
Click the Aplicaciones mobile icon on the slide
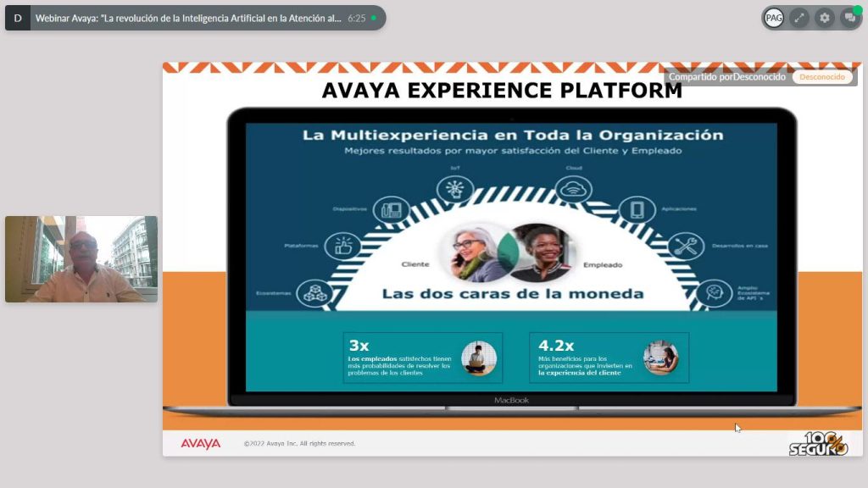pyautogui.click(x=637, y=210)
